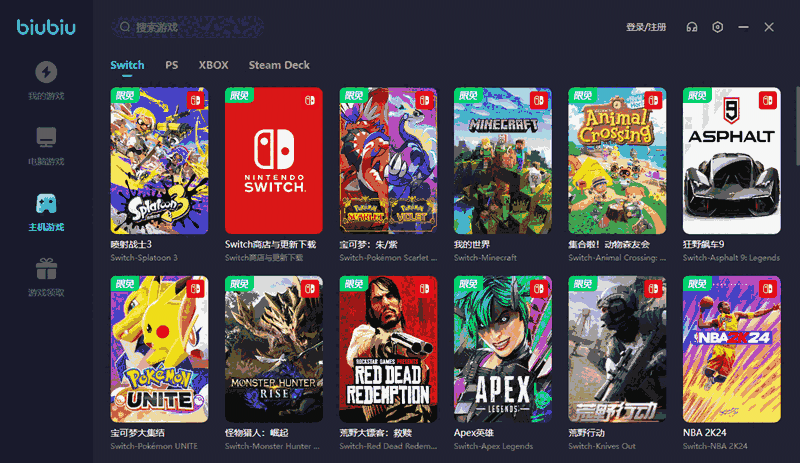Screen dimensions: 800x463
Task: Select the PC Games monitor icon
Action: click(x=46, y=137)
